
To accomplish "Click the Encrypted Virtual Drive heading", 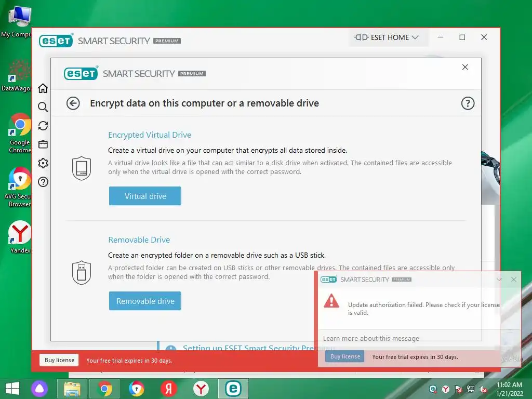I will pos(150,135).
